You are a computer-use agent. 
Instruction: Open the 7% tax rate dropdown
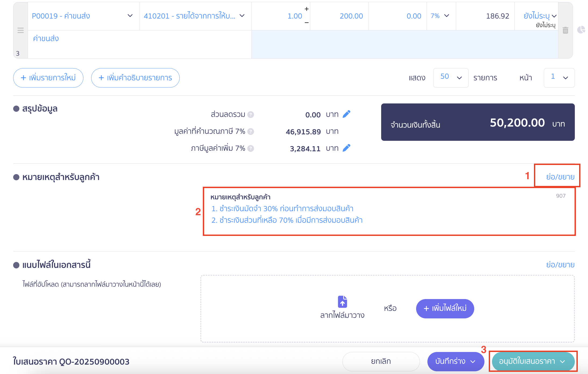[441, 16]
